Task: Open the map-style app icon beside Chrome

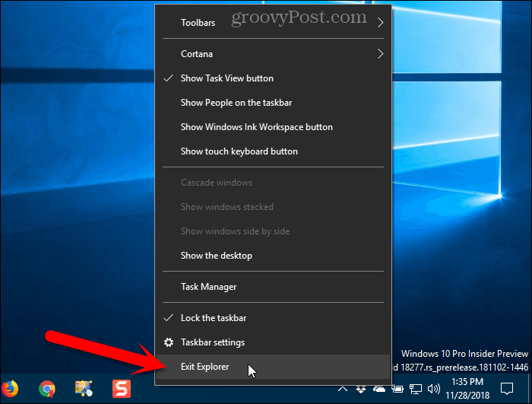Action: click(x=84, y=388)
